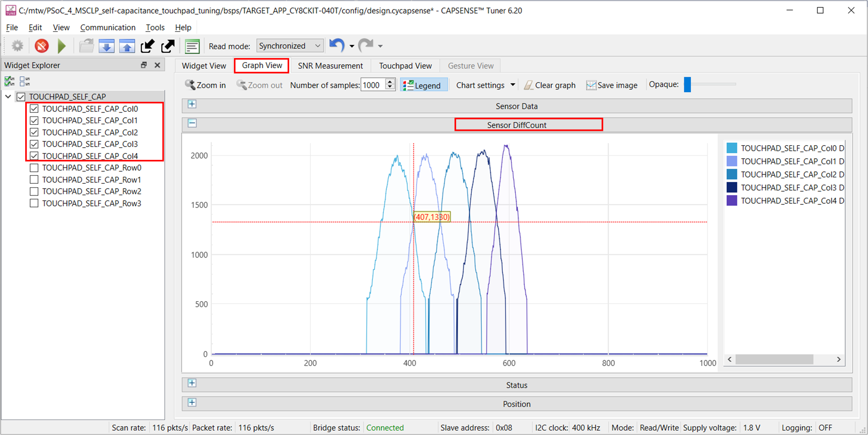Click the legend horizontal scrollbar
This screenshot has height=435, width=868.
774,359
